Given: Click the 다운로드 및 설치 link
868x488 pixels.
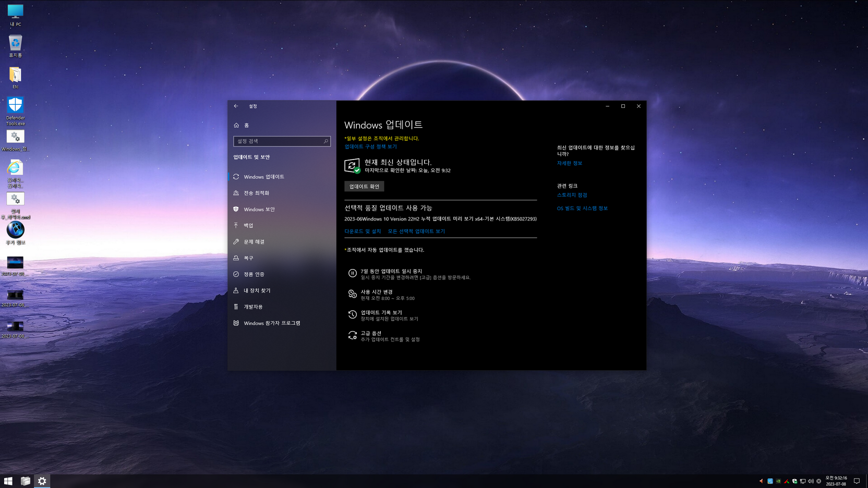Looking at the screenshot, I should [x=363, y=231].
